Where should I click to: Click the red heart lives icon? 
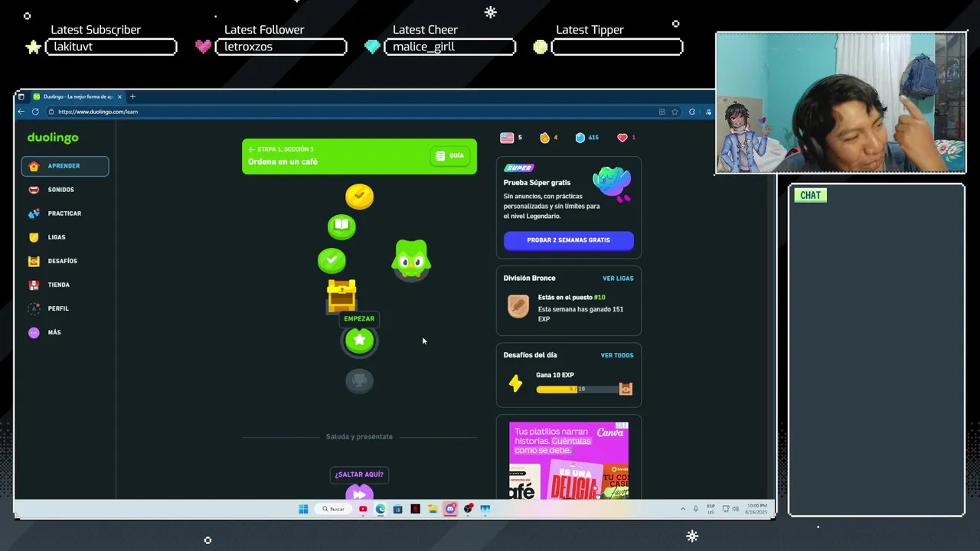coord(622,138)
